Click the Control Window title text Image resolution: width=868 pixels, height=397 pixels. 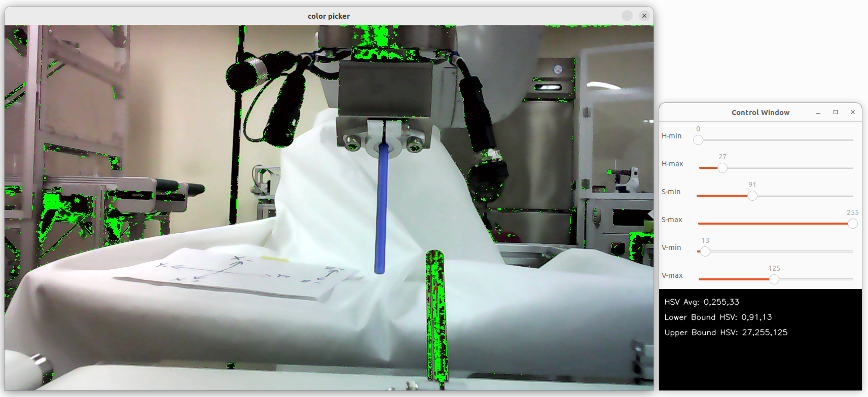tap(761, 113)
